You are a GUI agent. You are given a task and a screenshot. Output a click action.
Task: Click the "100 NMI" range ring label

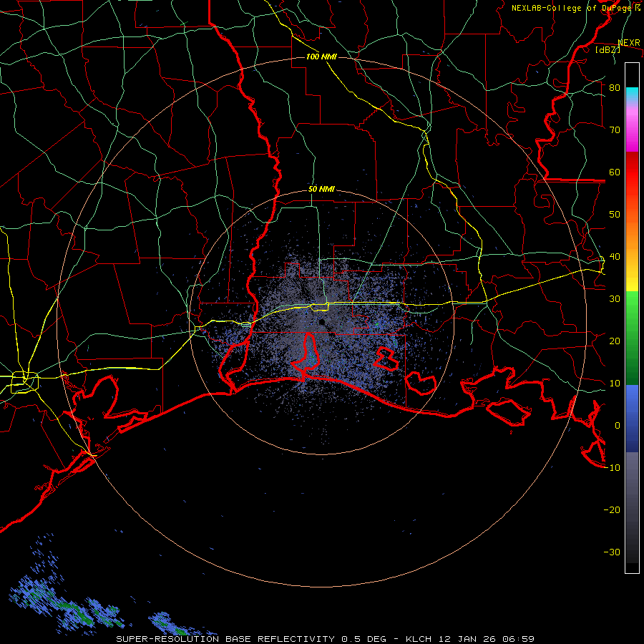click(x=321, y=57)
